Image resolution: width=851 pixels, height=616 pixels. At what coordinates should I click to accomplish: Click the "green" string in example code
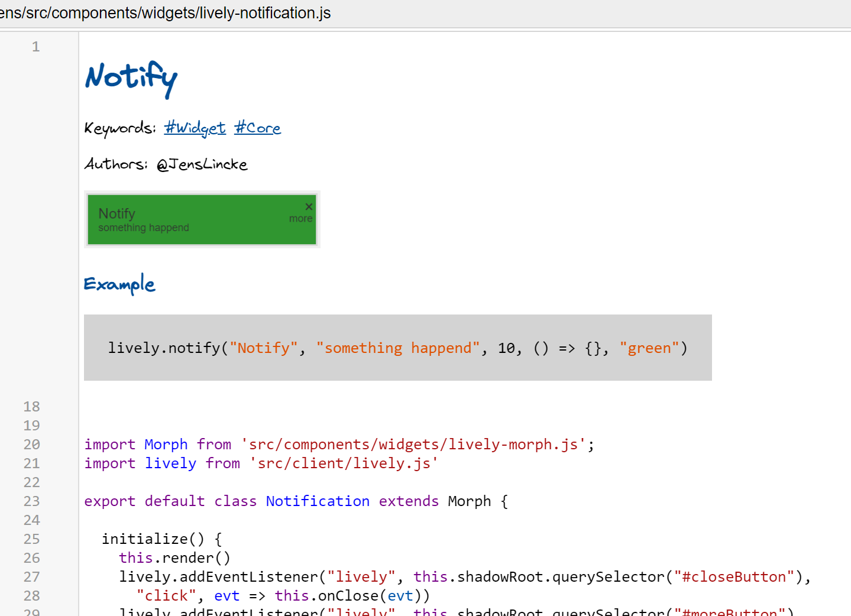649,348
